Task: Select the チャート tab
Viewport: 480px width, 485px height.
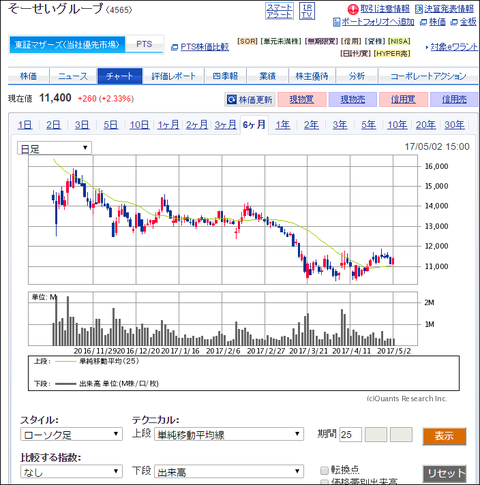Action: click(x=120, y=76)
